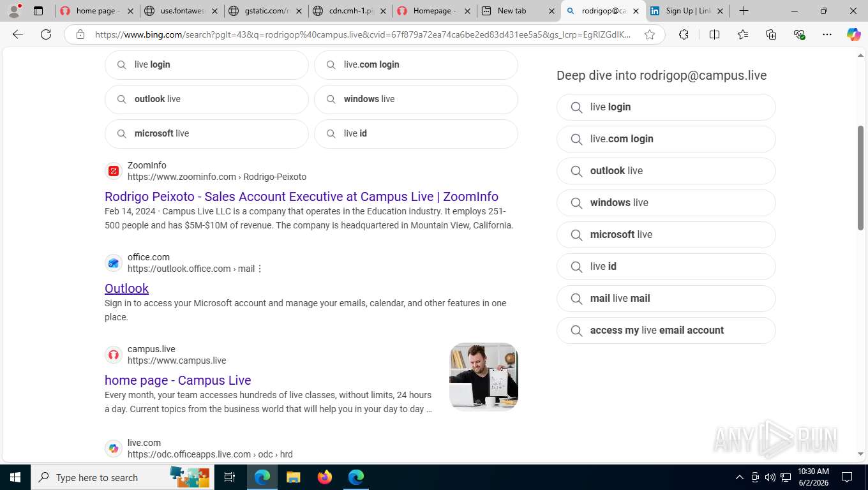Click the ZoomInfo site favicon

coord(114,171)
